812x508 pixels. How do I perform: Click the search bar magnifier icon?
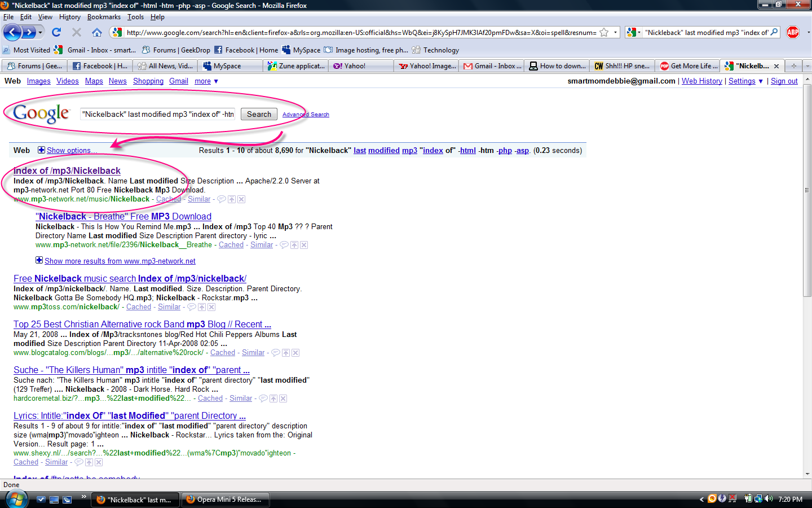[x=774, y=32]
